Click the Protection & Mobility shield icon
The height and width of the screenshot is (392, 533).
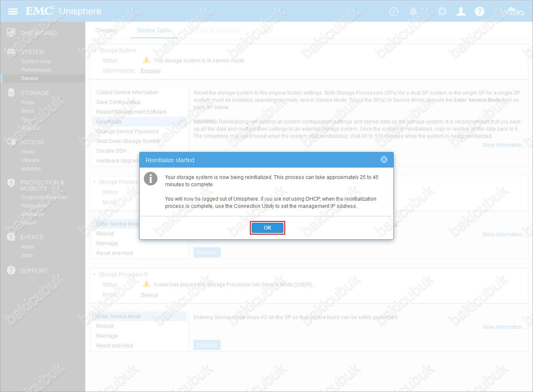point(11,183)
